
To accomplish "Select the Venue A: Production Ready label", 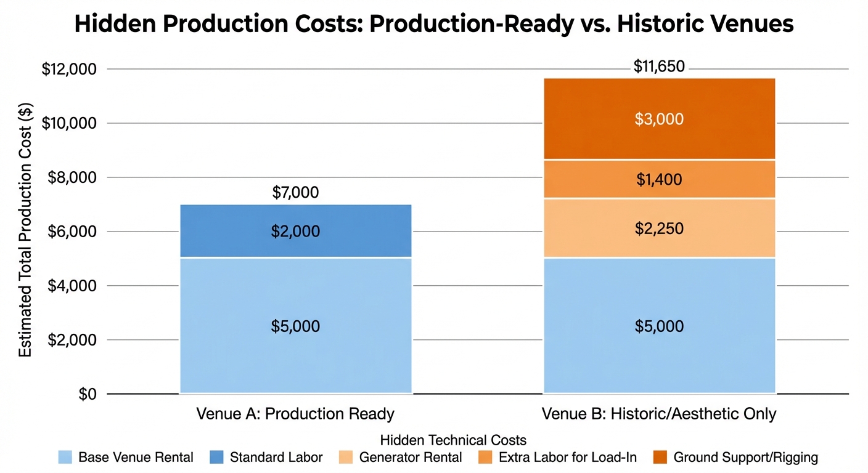I will point(295,414).
